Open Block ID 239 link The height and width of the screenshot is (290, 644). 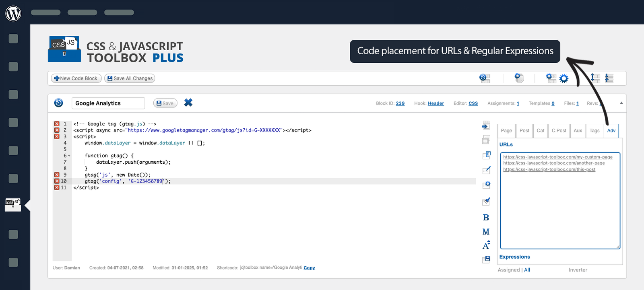pyautogui.click(x=400, y=103)
